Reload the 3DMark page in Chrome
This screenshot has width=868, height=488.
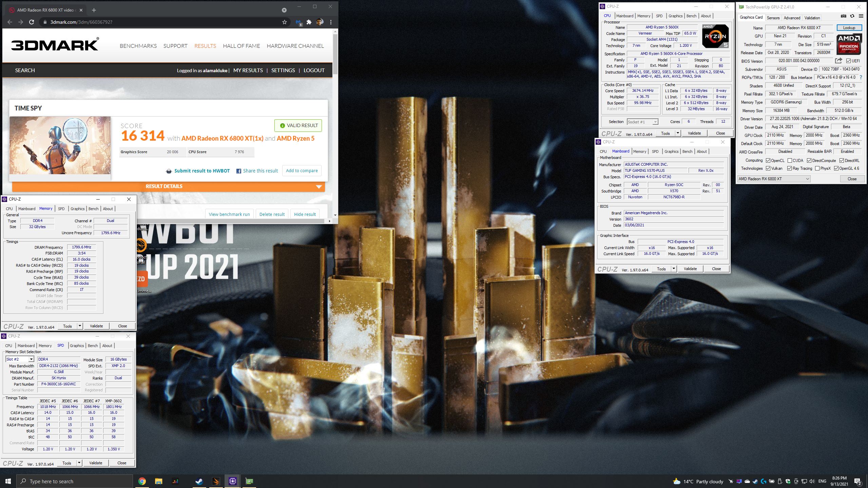tap(32, 22)
